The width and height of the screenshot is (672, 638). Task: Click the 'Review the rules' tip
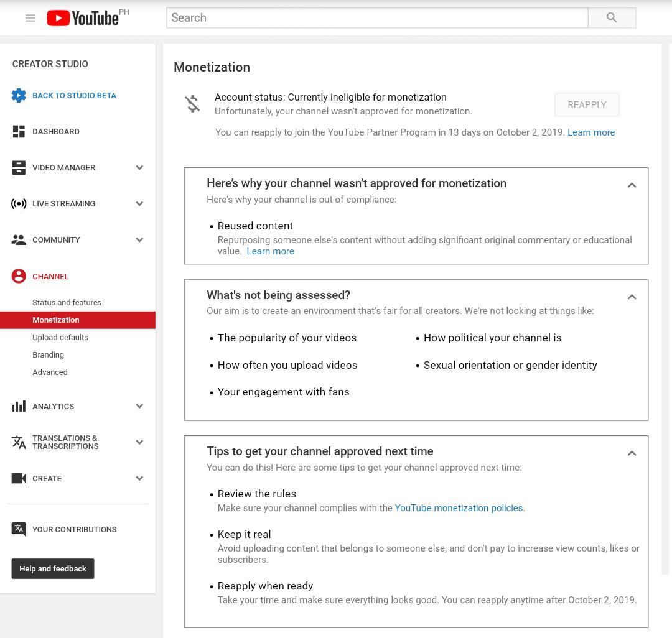[x=257, y=494]
